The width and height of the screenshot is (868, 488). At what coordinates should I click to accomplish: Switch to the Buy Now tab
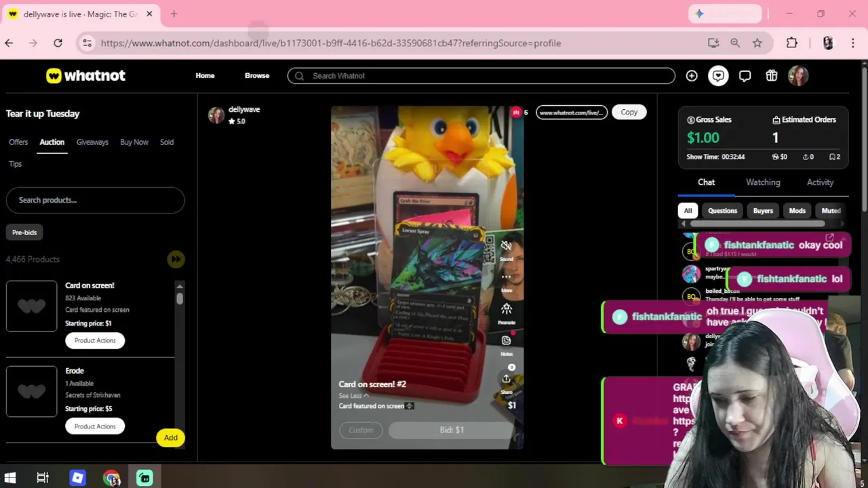pos(134,142)
